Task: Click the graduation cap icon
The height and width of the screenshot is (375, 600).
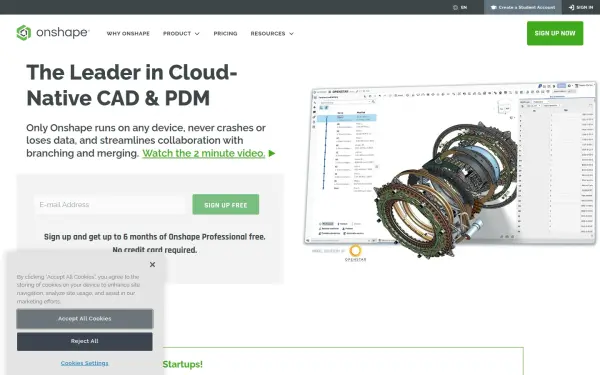Action: pyautogui.click(x=494, y=7)
